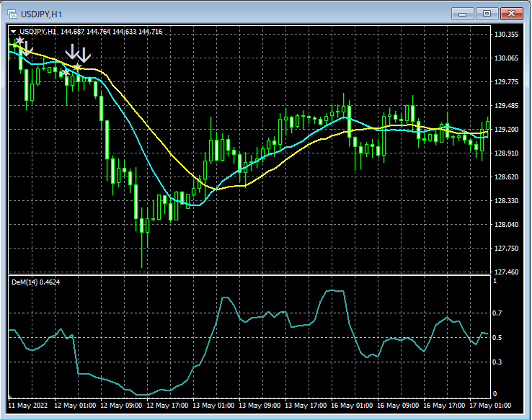Click the chart shift triangle in the indicator corner
The height and width of the screenshot is (420, 532).
click(10, 396)
